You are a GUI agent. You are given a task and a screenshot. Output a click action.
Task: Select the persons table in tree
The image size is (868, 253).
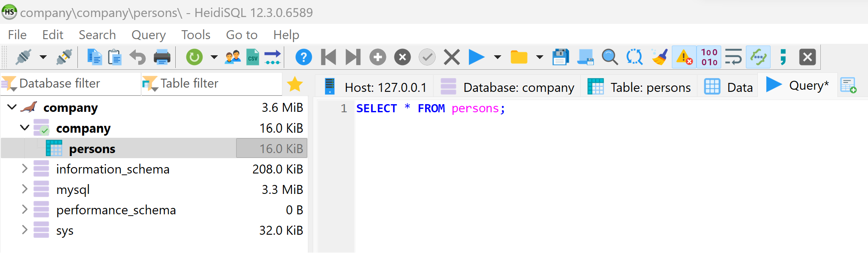tap(154, 148)
